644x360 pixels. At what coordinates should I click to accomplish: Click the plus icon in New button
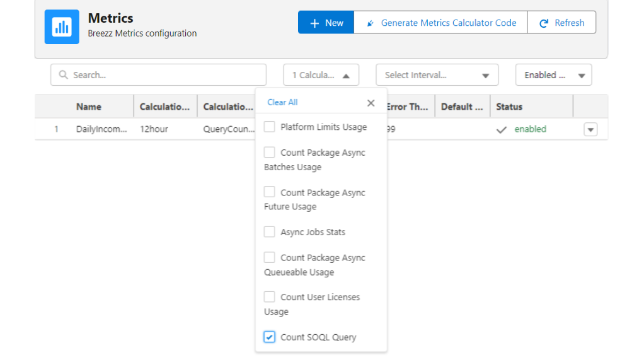[314, 23]
